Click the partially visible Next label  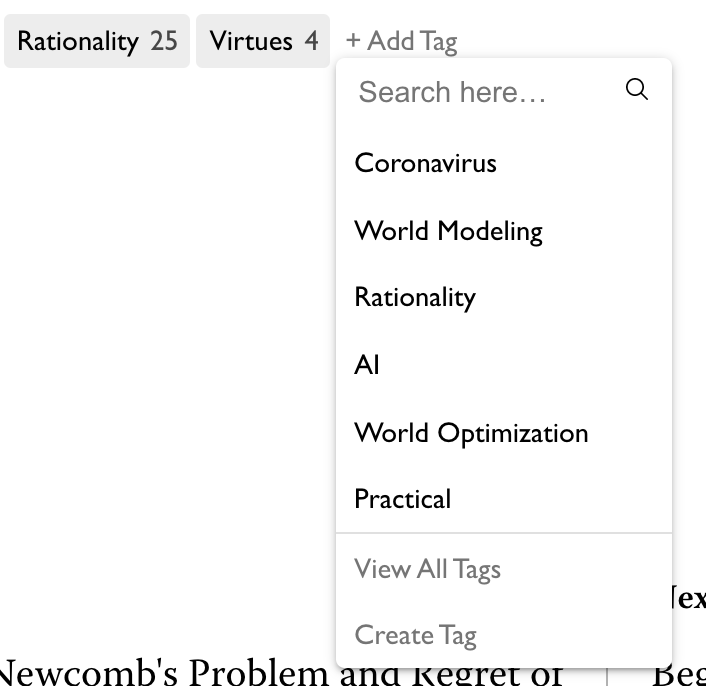coord(688,598)
